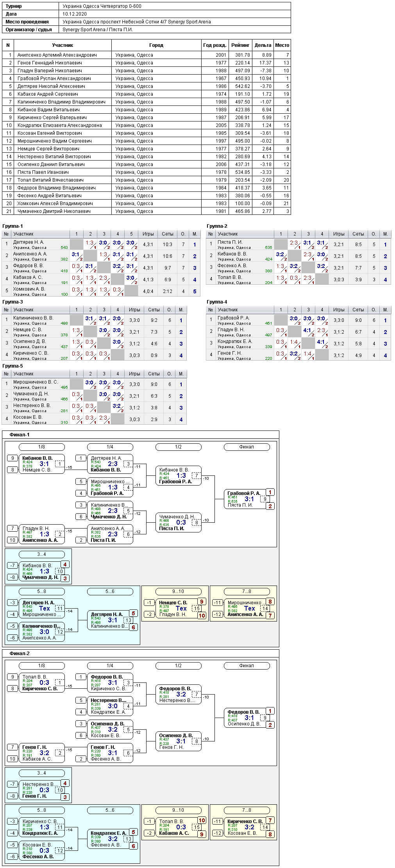Click the 1/8 round label in Финал-1

[41, 447]
